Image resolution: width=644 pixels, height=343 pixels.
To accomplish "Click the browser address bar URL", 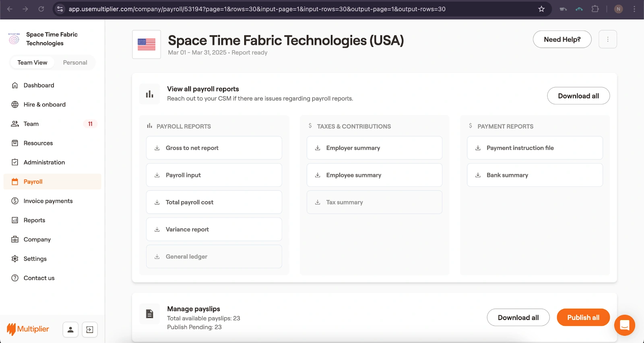I will [x=257, y=9].
